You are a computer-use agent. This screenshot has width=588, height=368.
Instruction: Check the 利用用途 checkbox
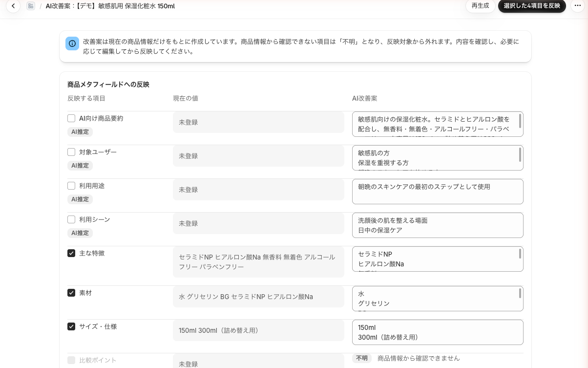[71, 186]
